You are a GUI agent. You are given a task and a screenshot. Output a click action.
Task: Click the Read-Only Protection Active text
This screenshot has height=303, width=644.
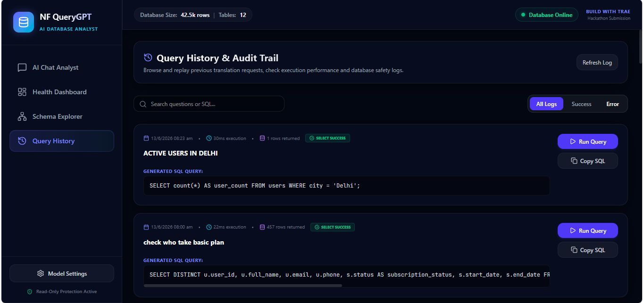click(67, 292)
